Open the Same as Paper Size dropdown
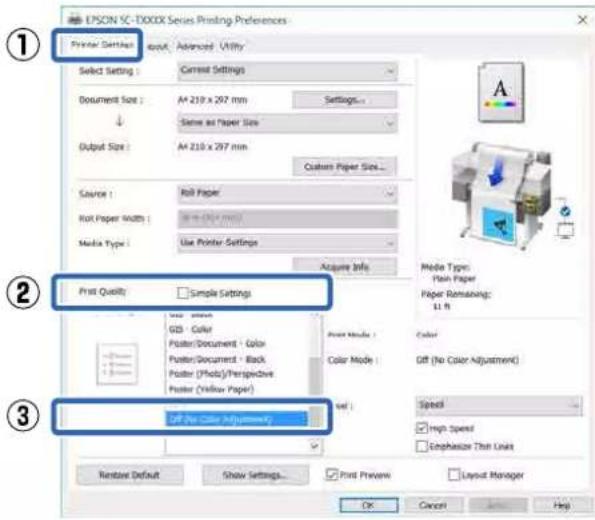Screen dimensions: 595x520 [287, 123]
